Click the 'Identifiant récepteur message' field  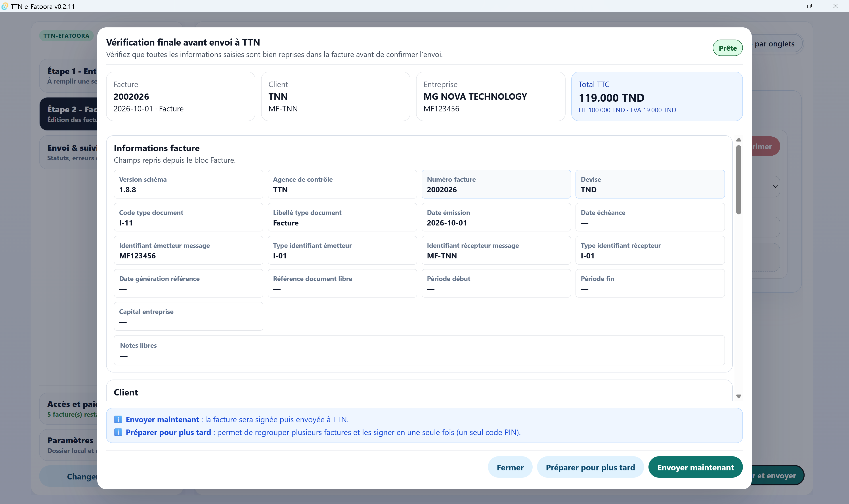[x=496, y=250]
